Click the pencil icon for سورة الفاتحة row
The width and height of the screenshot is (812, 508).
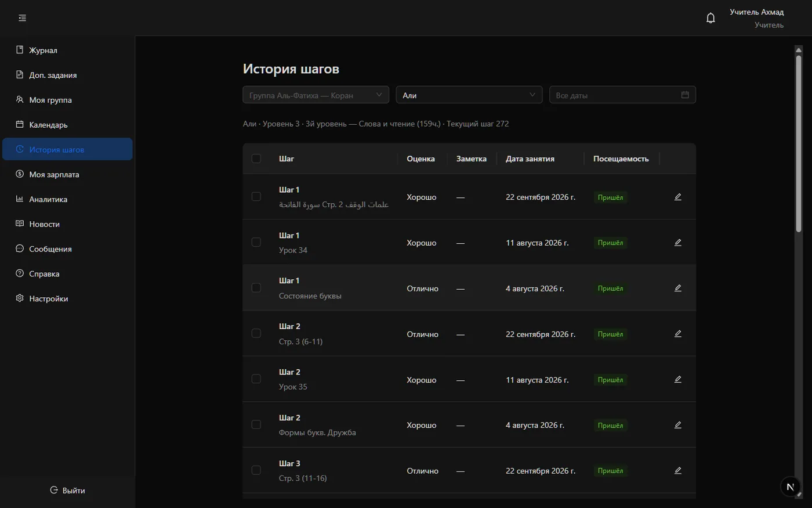[x=677, y=197]
